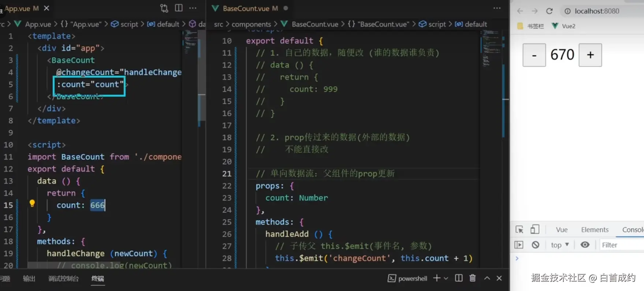Focus the console Filter field
Screen dimensions: 644x291
coord(622,245)
